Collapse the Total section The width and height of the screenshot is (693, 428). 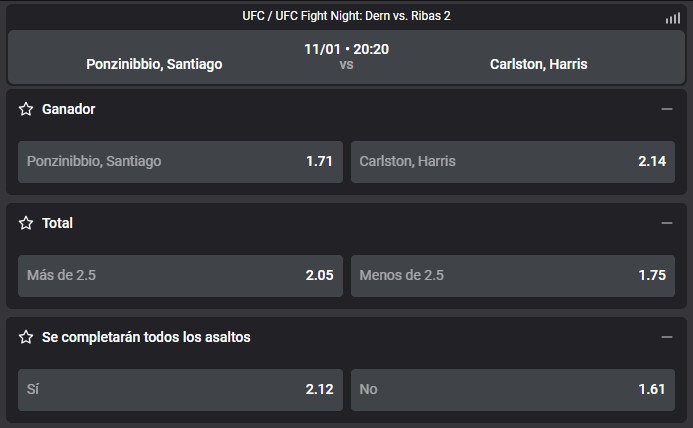tap(667, 223)
